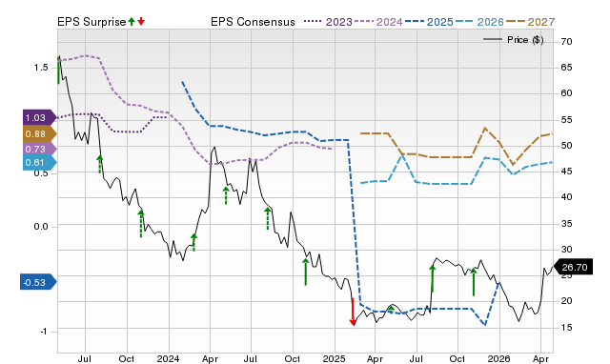Click the 0.0 label on the EPS axis
Image resolution: width=610 pixels, height=364 pixels.
pyautogui.click(x=41, y=227)
